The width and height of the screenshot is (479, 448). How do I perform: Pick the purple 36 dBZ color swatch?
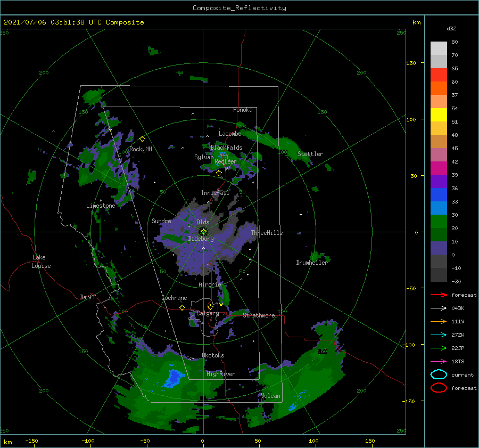(x=439, y=182)
